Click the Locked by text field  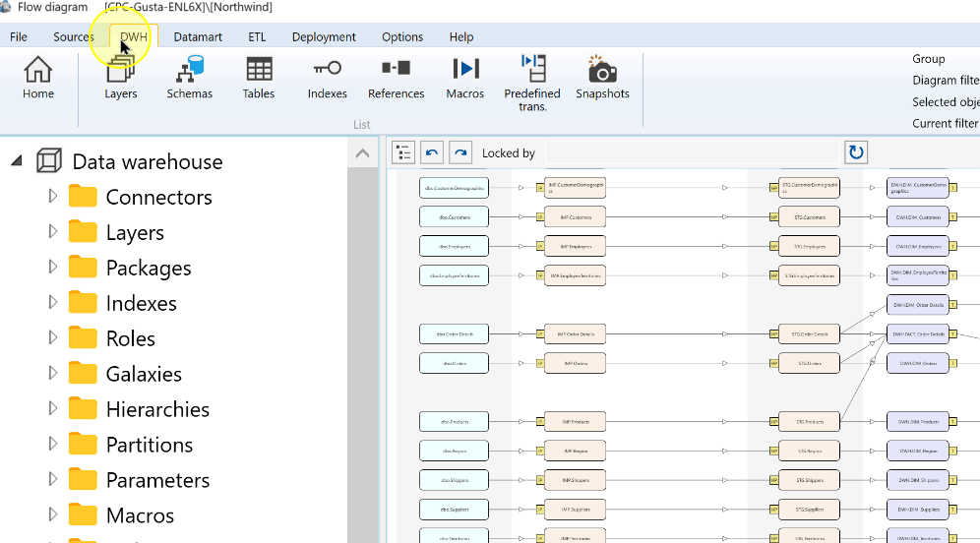[x=693, y=152]
